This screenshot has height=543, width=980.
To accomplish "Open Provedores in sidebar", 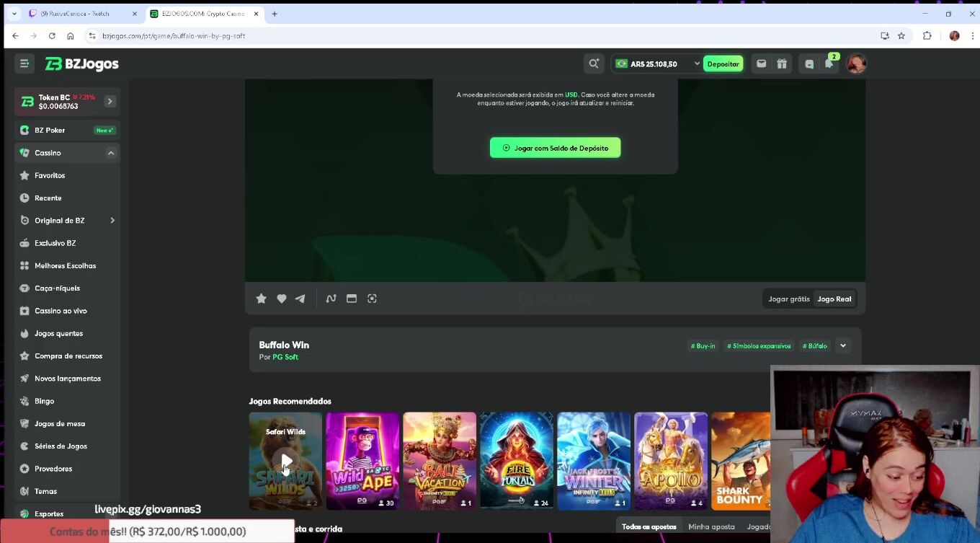I will click(67, 469).
